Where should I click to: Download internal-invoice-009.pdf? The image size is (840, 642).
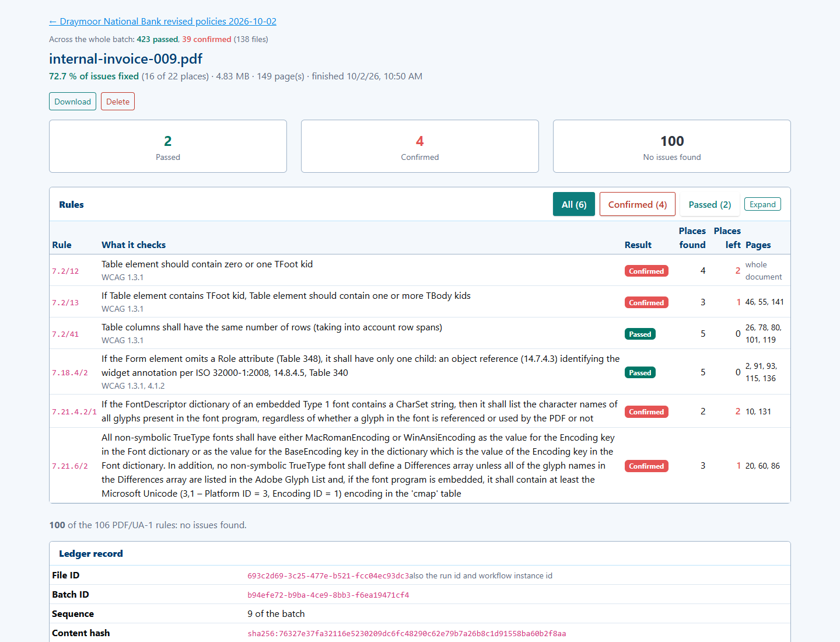click(x=72, y=102)
